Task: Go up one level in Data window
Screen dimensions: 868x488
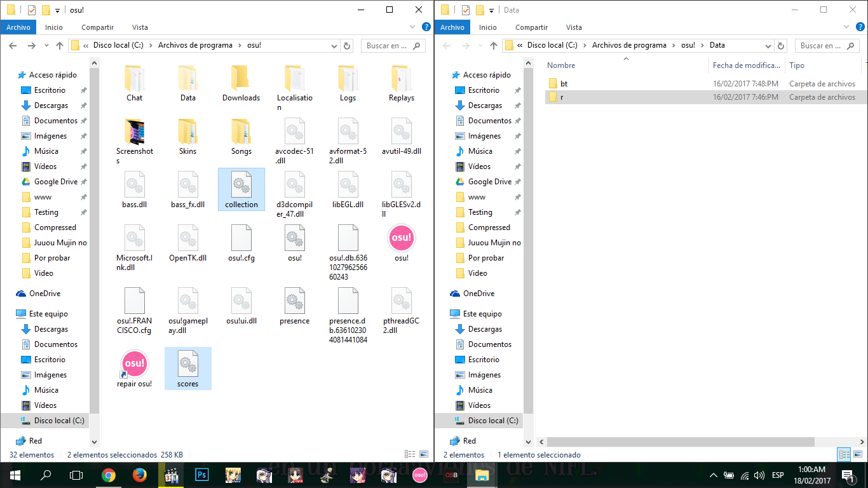Action: [x=494, y=46]
